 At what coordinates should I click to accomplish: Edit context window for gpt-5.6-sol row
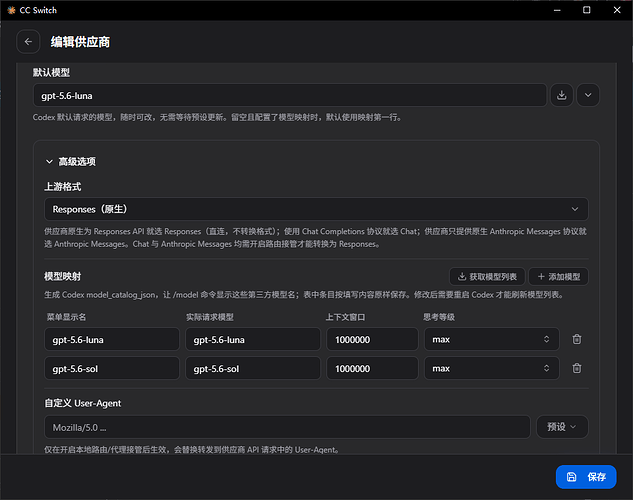coord(372,368)
